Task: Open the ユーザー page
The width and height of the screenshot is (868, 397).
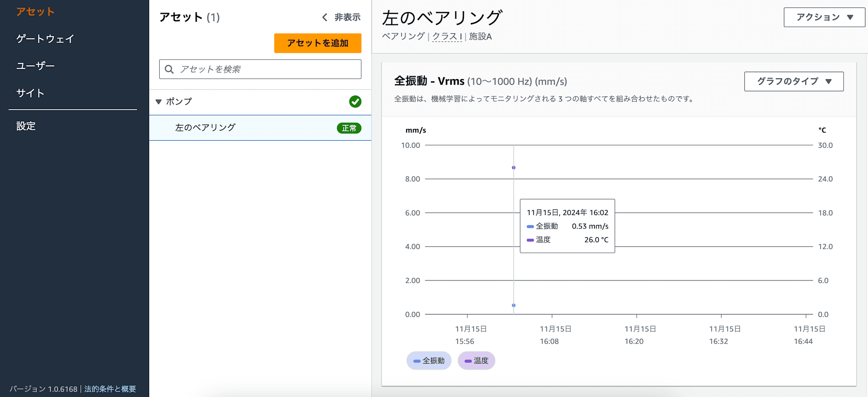Action: click(x=35, y=66)
